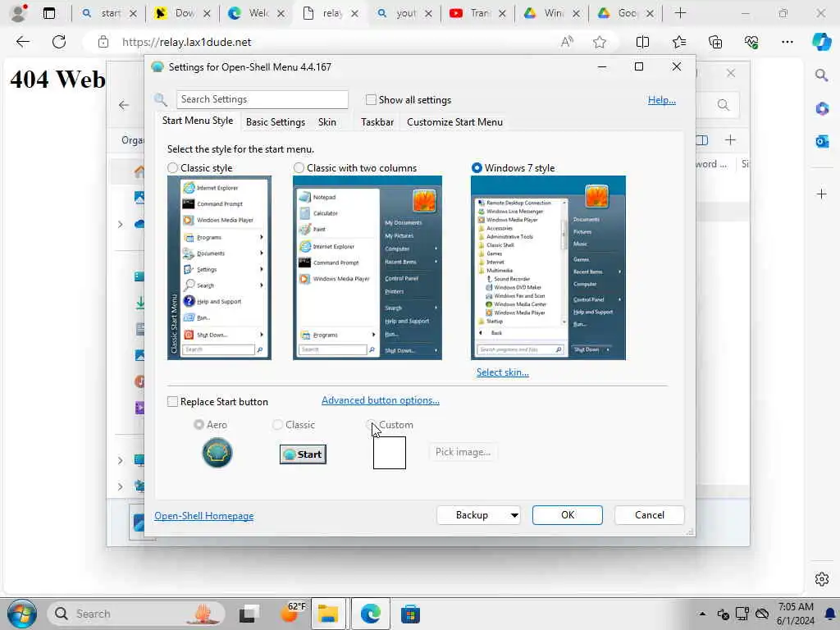Open Advanced button options link
The image size is (840, 630).
(381, 400)
